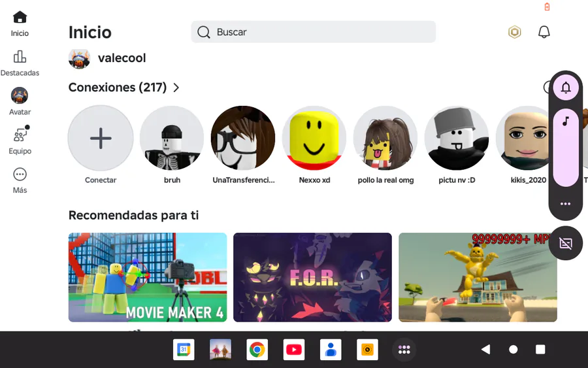Open Roblox notifications bell

(544, 32)
